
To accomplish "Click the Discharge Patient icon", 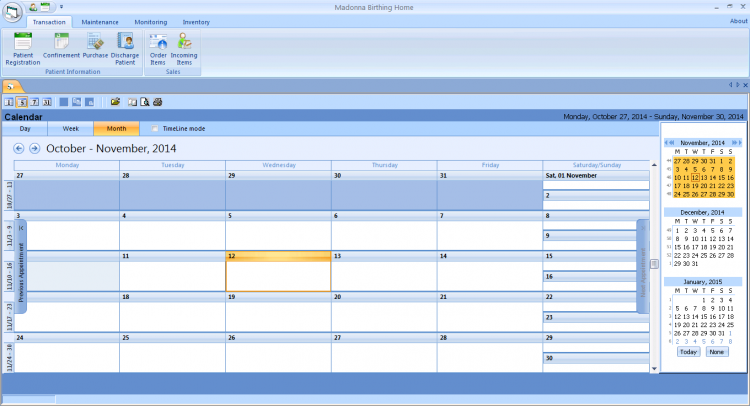I will [126, 47].
